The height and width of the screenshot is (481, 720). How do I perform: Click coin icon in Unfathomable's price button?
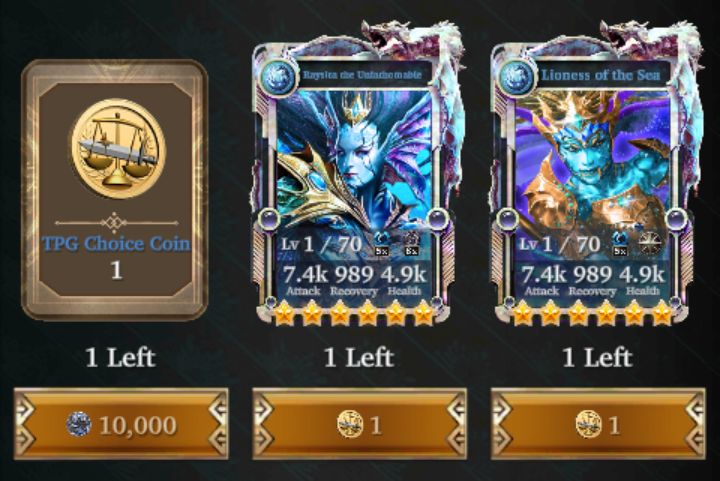(350, 424)
